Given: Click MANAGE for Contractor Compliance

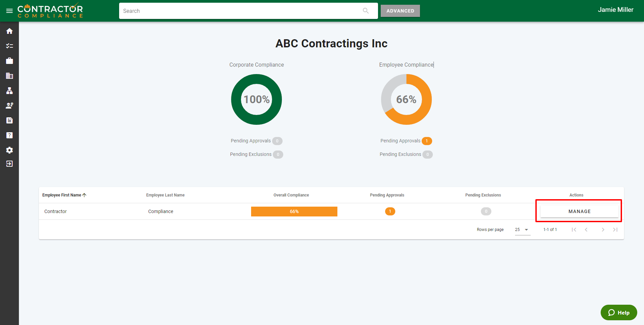Looking at the screenshot, I should click(x=579, y=211).
